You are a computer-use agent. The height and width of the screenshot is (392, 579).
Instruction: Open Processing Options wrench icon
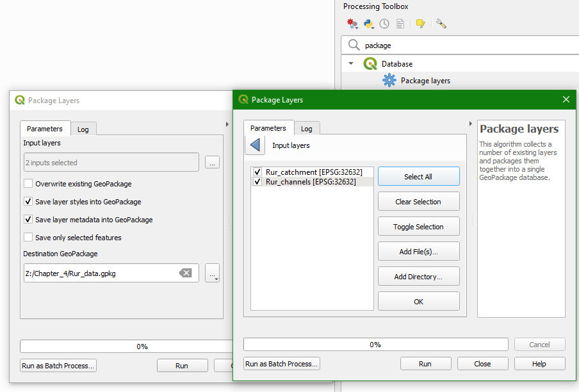tap(441, 24)
